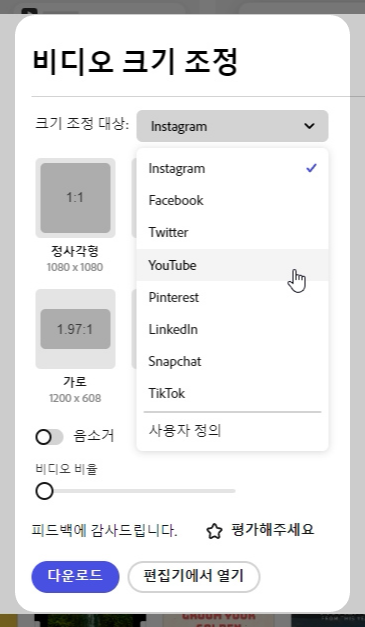Open the resize target dropdown showing Instagram
365x627 pixels.
click(x=232, y=126)
